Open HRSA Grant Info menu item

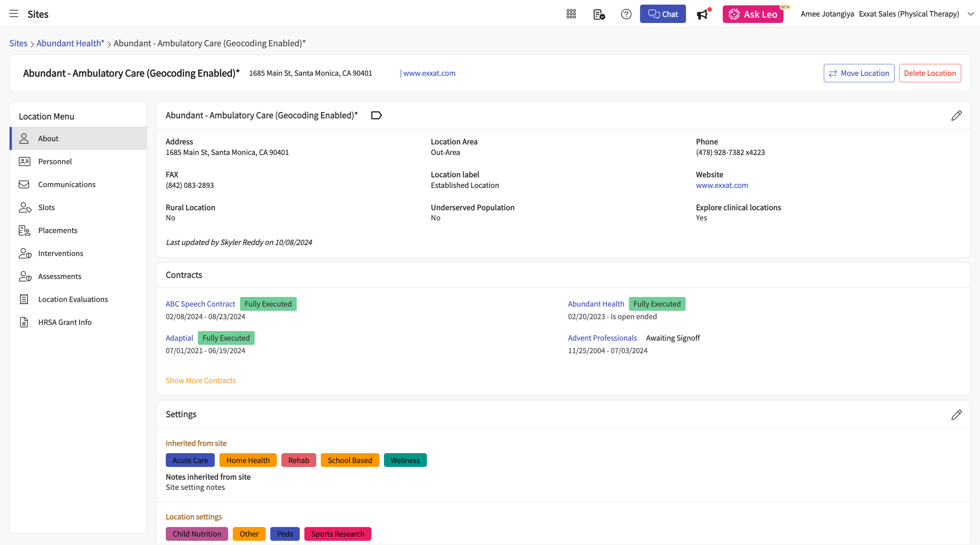click(x=65, y=322)
